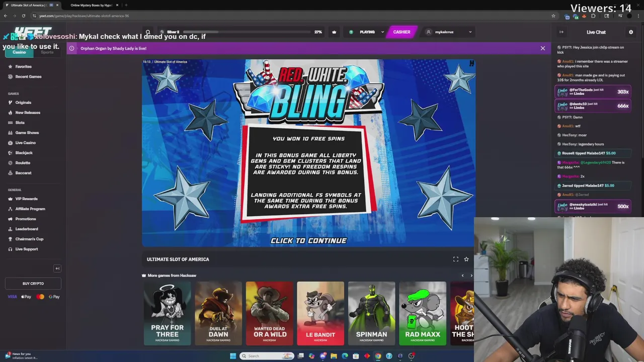
Task: Open Spinman game thumbnail
Action: pyautogui.click(x=371, y=313)
